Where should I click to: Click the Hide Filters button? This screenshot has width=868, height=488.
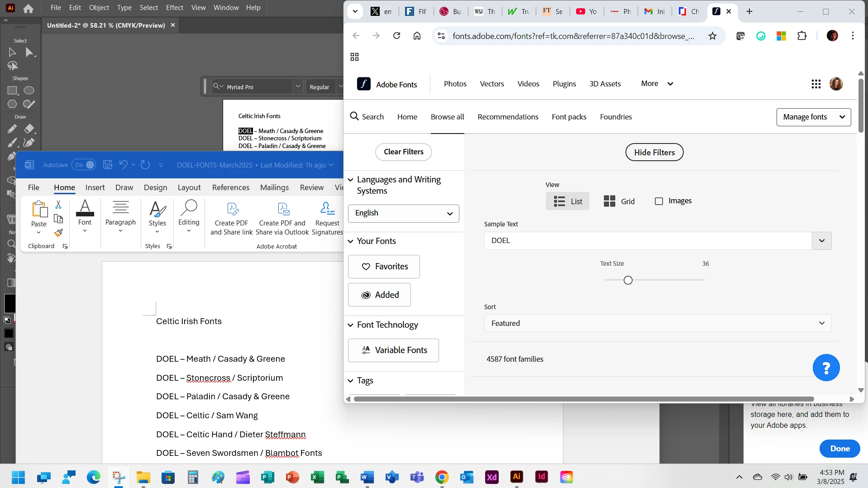(654, 153)
